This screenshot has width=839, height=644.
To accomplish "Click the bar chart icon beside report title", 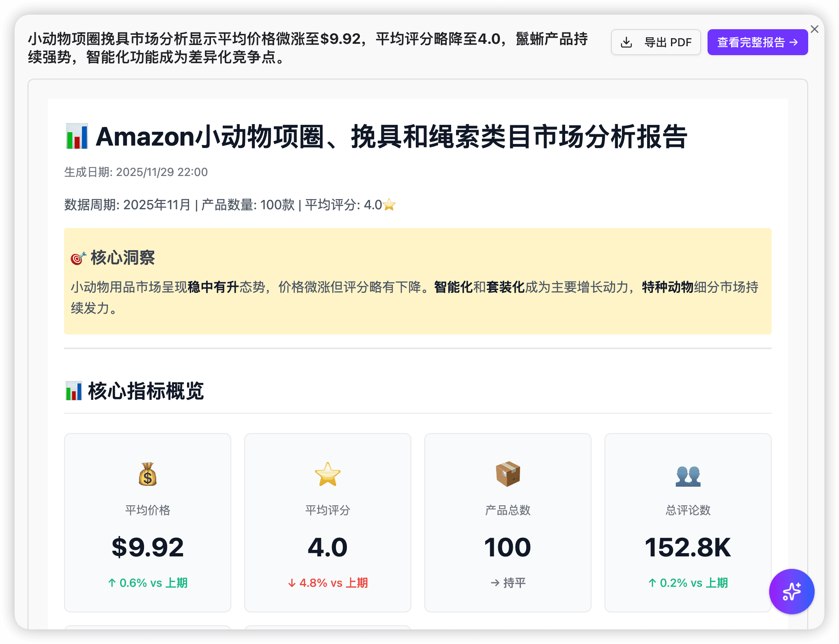I will tap(76, 137).
